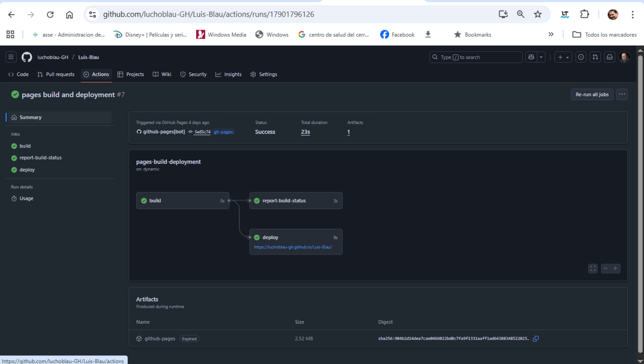Open the create new plus dropdown
644x364 pixels.
point(563,57)
